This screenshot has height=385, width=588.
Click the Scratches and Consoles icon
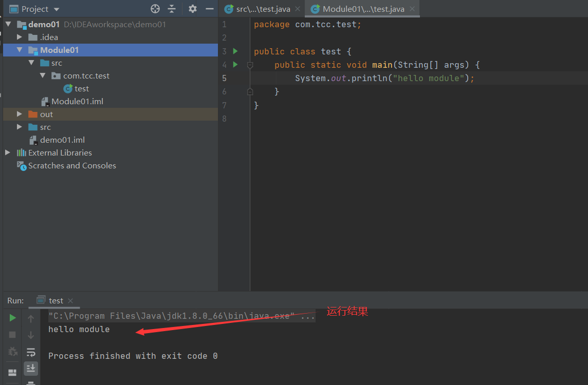(x=22, y=166)
